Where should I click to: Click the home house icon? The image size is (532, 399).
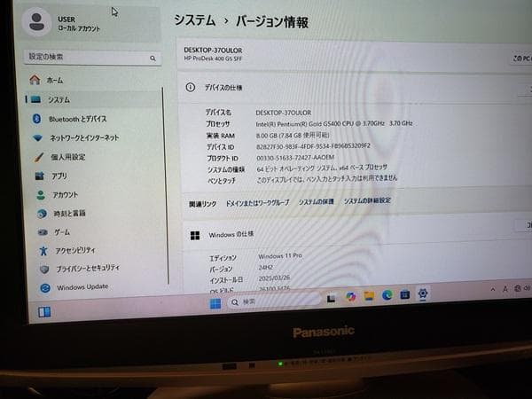(35, 80)
